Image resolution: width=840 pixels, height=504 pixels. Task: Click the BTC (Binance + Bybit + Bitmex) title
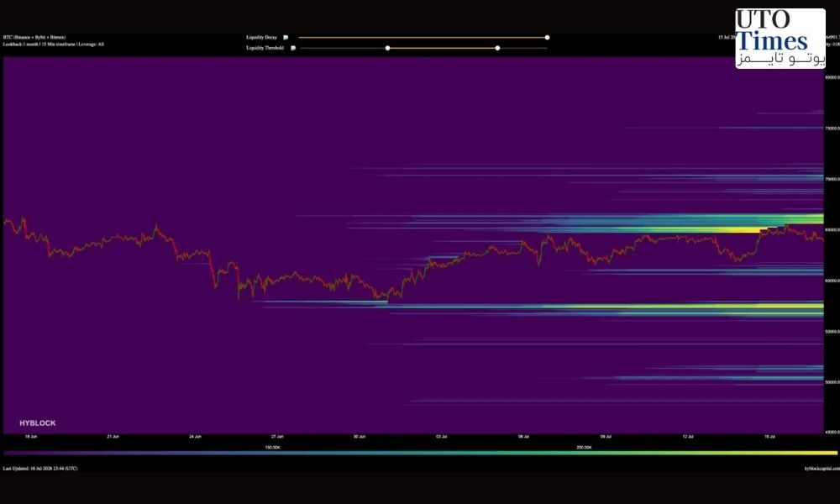[x=34, y=38]
